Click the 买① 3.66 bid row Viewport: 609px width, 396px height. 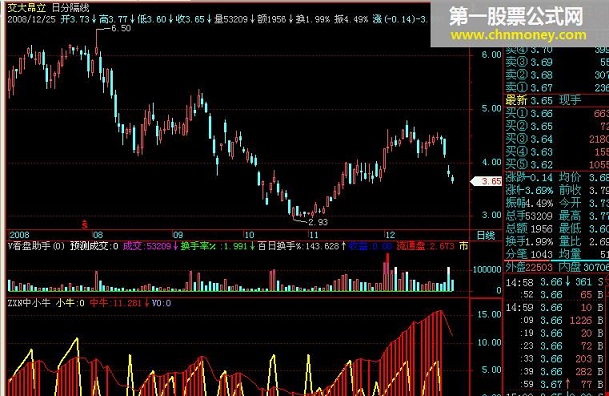557,113
